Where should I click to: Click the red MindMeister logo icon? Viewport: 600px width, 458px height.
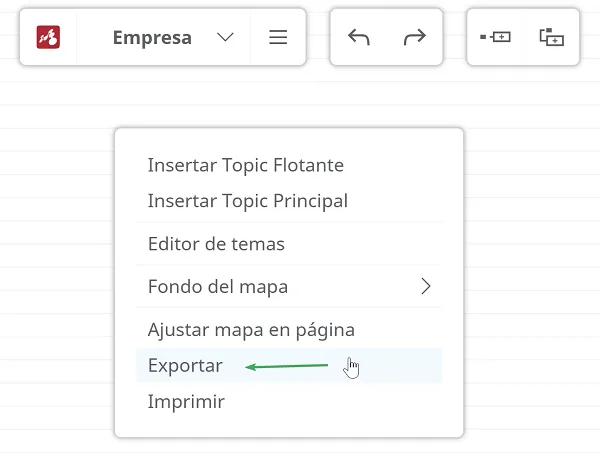coord(48,37)
